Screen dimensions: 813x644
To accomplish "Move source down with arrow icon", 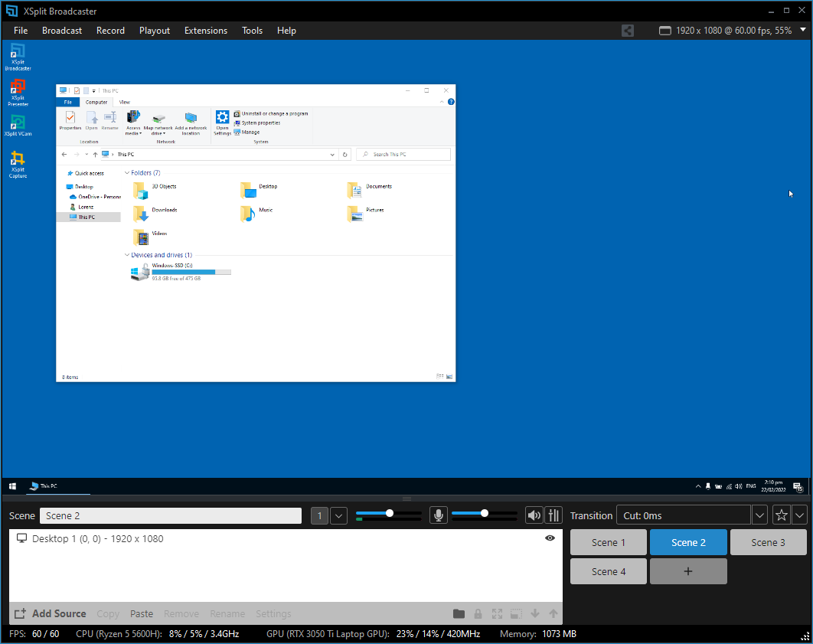I will point(535,614).
